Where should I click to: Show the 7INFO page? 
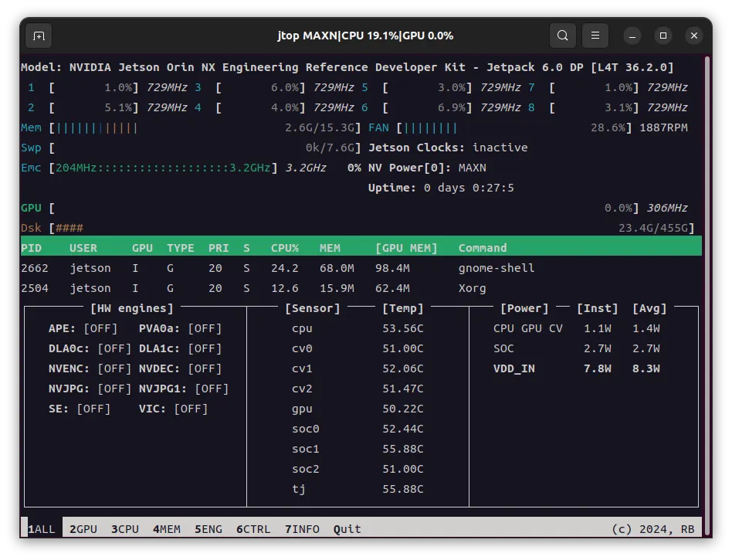[x=302, y=529]
